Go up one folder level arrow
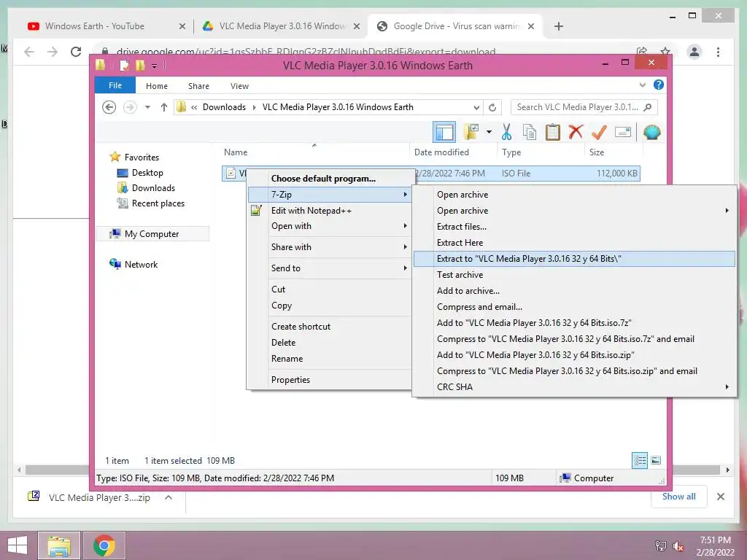 click(x=164, y=107)
